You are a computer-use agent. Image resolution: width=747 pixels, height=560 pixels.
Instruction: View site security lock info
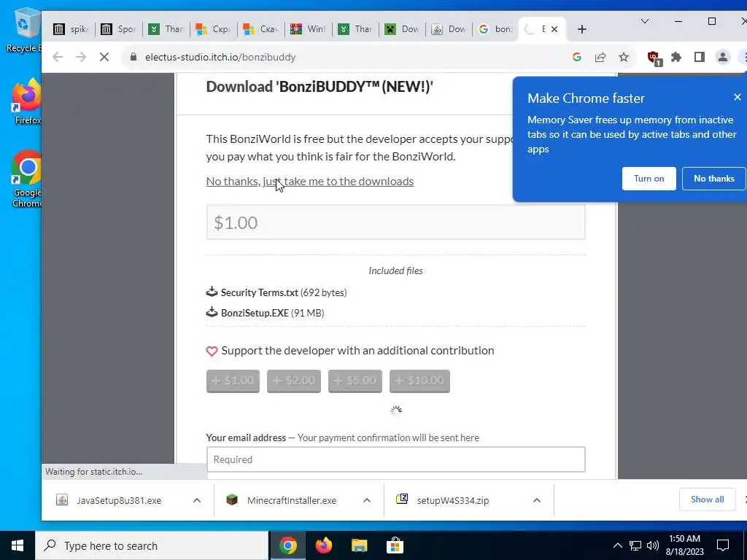click(x=134, y=57)
